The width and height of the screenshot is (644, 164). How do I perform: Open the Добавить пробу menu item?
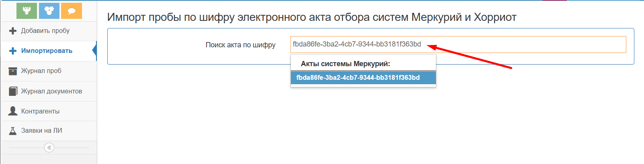[45, 31]
